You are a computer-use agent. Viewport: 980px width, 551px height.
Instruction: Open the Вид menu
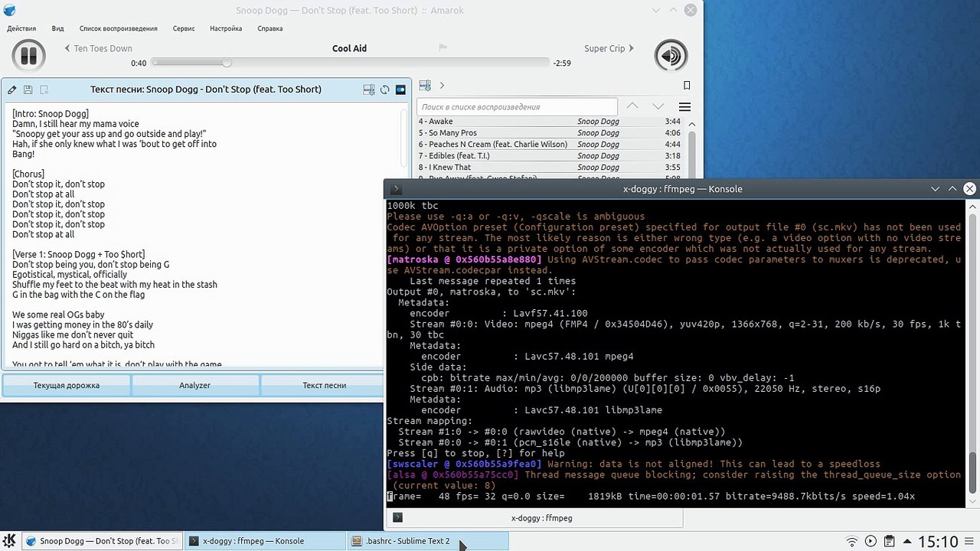[57, 28]
